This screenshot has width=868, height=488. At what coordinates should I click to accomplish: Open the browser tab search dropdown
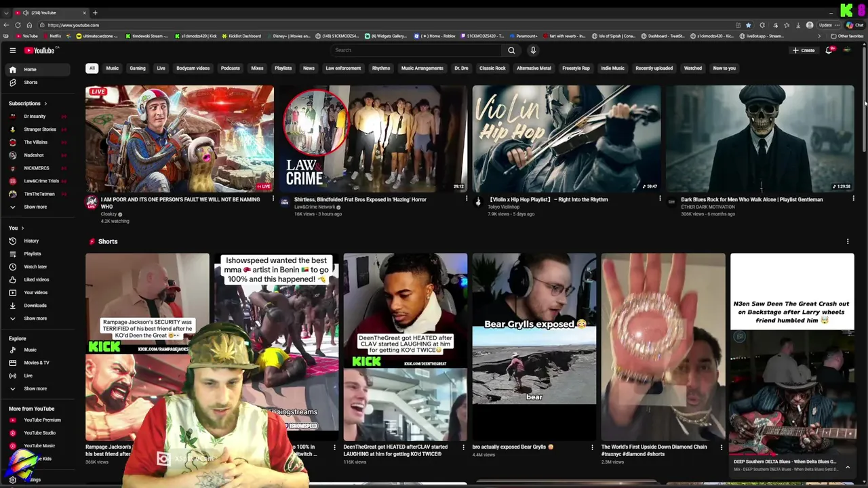(6, 13)
